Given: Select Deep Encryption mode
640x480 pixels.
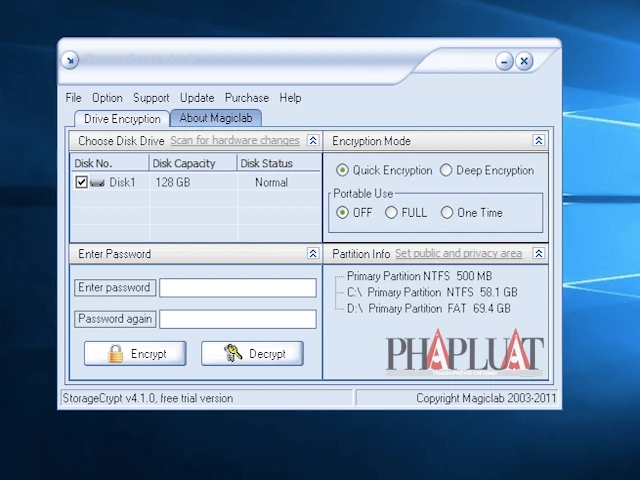Looking at the screenshot, I should (446, 171).
